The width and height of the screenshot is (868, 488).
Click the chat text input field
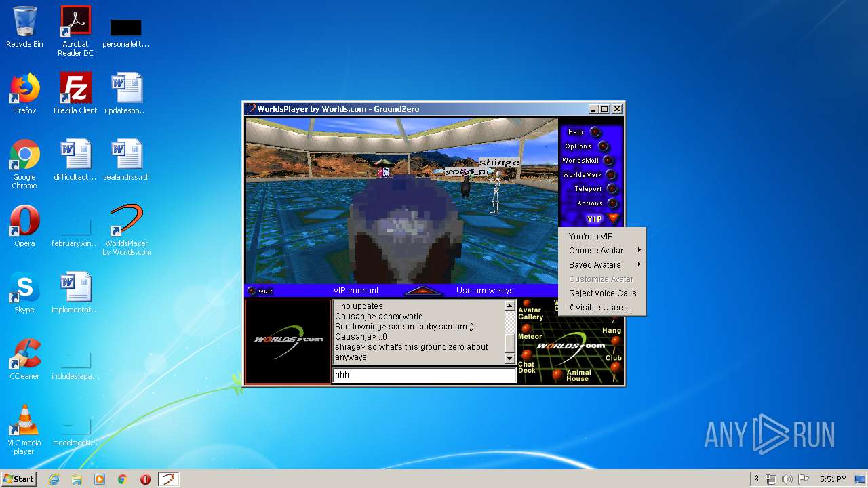(x=425, y=375)
